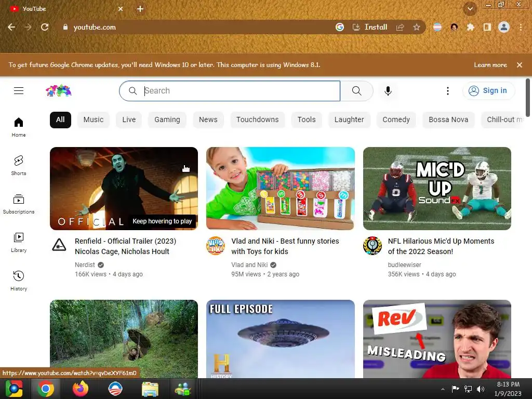Select the Music filter chip

(x=94, y=120)
